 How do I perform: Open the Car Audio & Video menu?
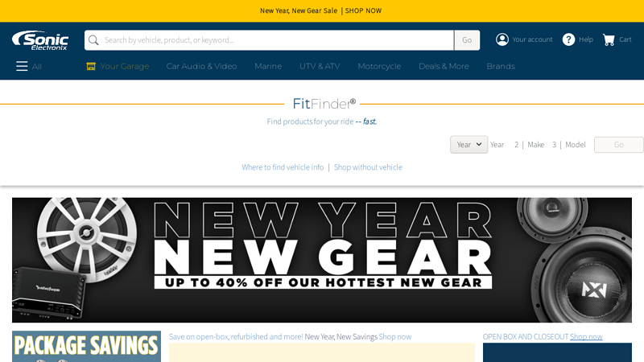click(201, 66)
